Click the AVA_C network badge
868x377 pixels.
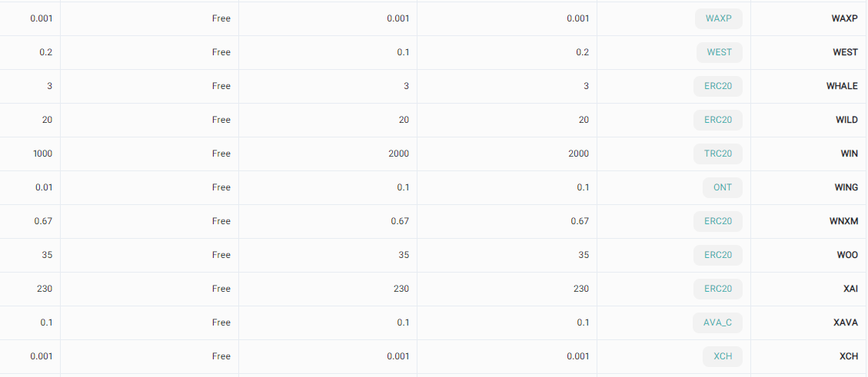point(718,322)
